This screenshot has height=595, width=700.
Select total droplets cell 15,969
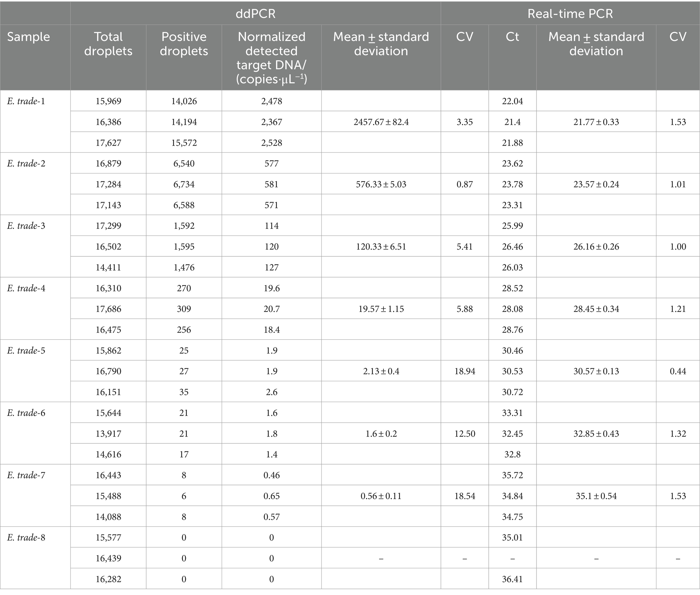108,101
